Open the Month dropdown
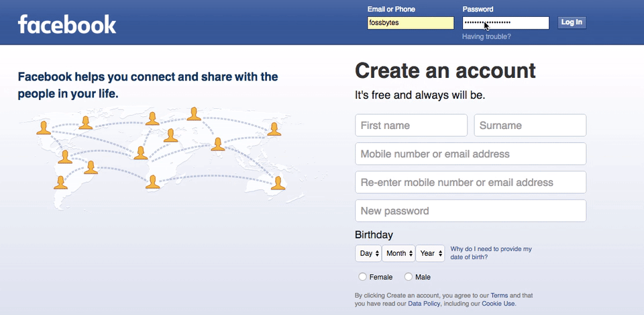This screenshot has height=315, width=644. (398, 253)
